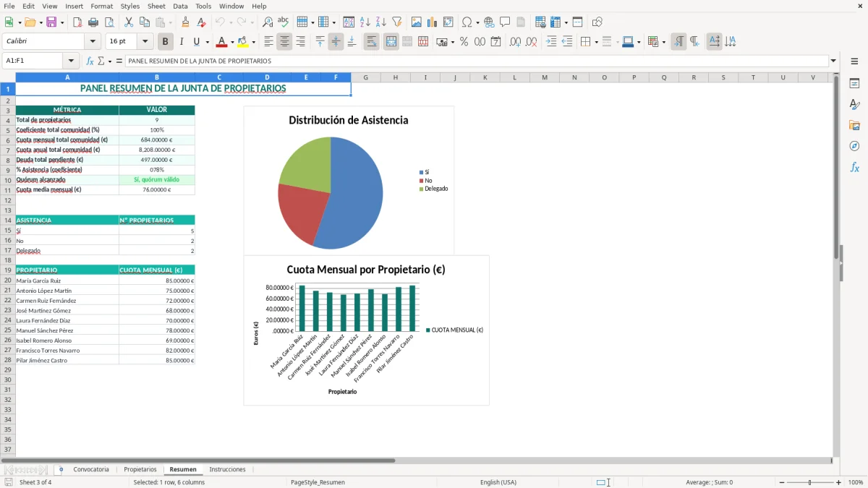Sort descending Z to A

coord(380,22)
